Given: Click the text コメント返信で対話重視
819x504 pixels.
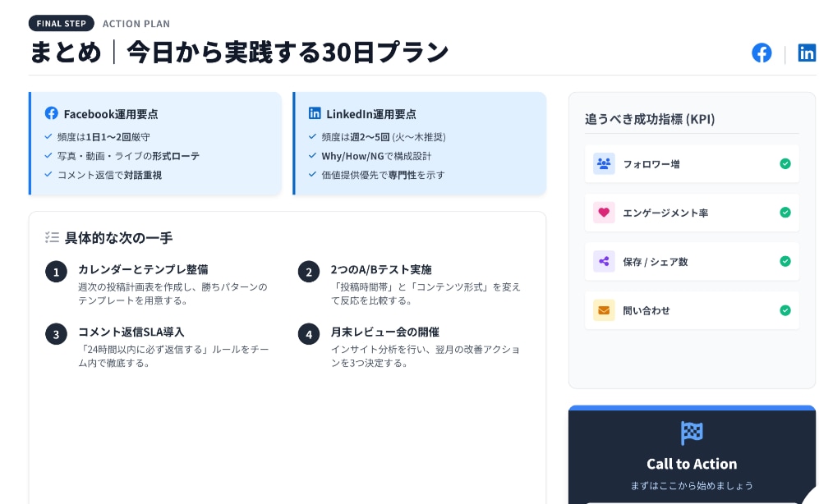Looking at the screenshot, I should [110, 175].
